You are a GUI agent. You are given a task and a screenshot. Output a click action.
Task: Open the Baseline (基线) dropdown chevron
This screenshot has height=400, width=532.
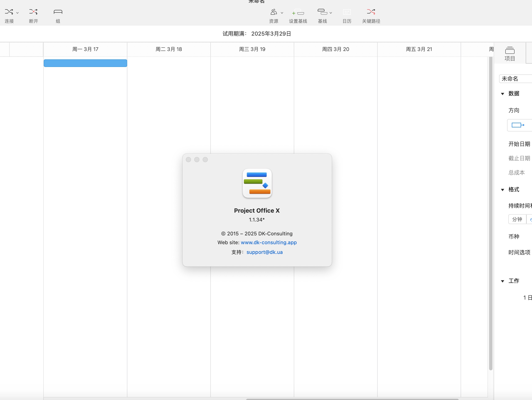[331, 13]
